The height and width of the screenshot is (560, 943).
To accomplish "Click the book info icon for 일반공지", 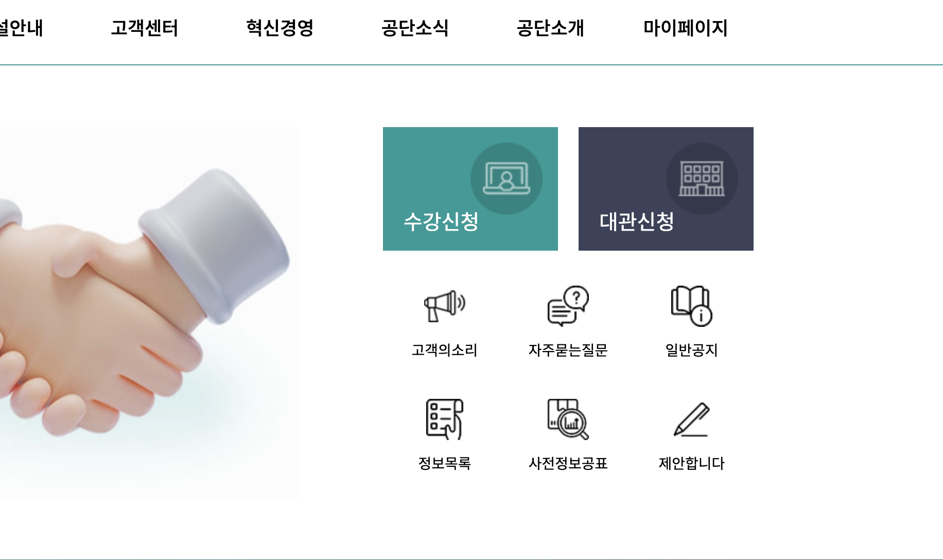I will (x=691, y=306).
